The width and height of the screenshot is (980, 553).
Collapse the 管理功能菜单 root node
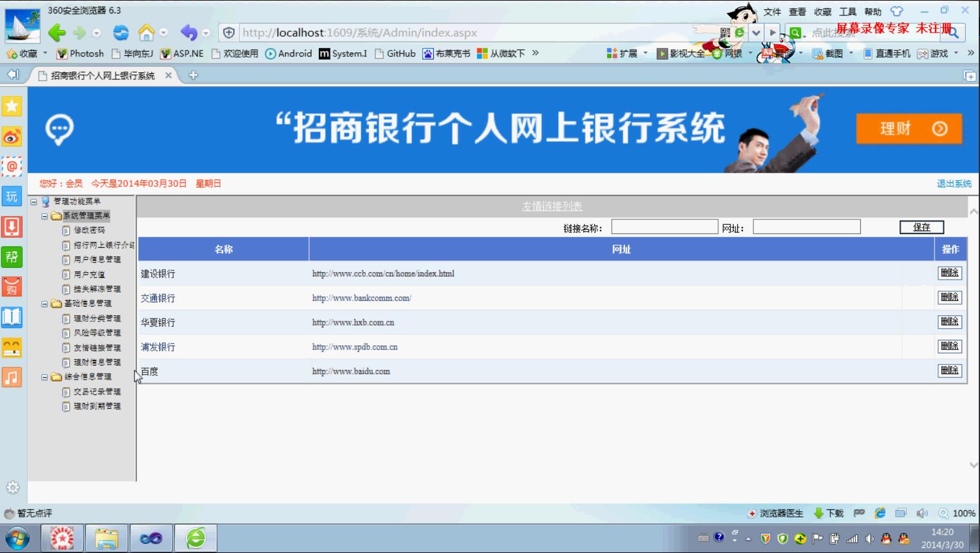pos(34,202)
